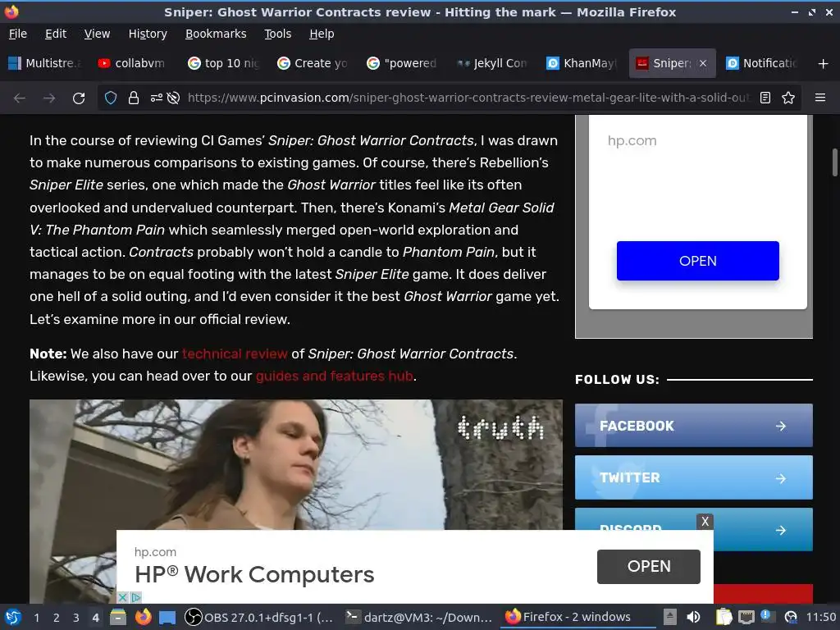Bookmark this page with the star icon

788,98
